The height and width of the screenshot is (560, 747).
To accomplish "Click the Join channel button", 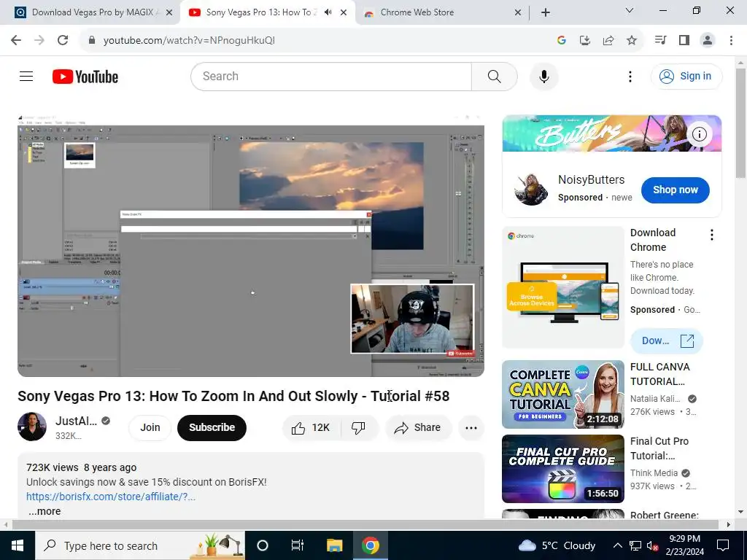I will (x=150, y=427).
